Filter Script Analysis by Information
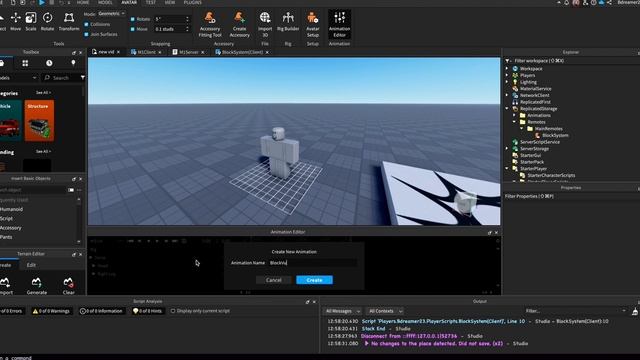Viewport: 640px width, 360px height. point(101,311)
